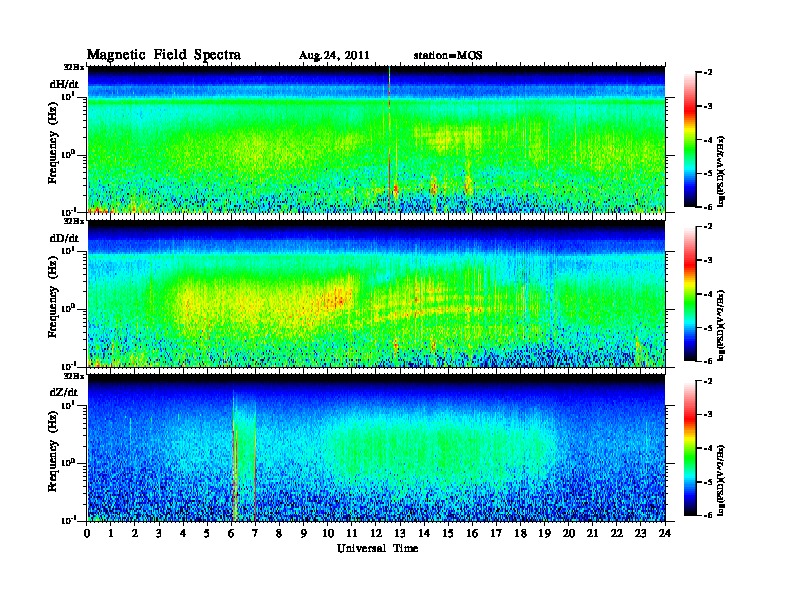The width and height of the screenshot is (792, 612).
Task: Click hour '1' on the time axis
Action: click(111, 534)
